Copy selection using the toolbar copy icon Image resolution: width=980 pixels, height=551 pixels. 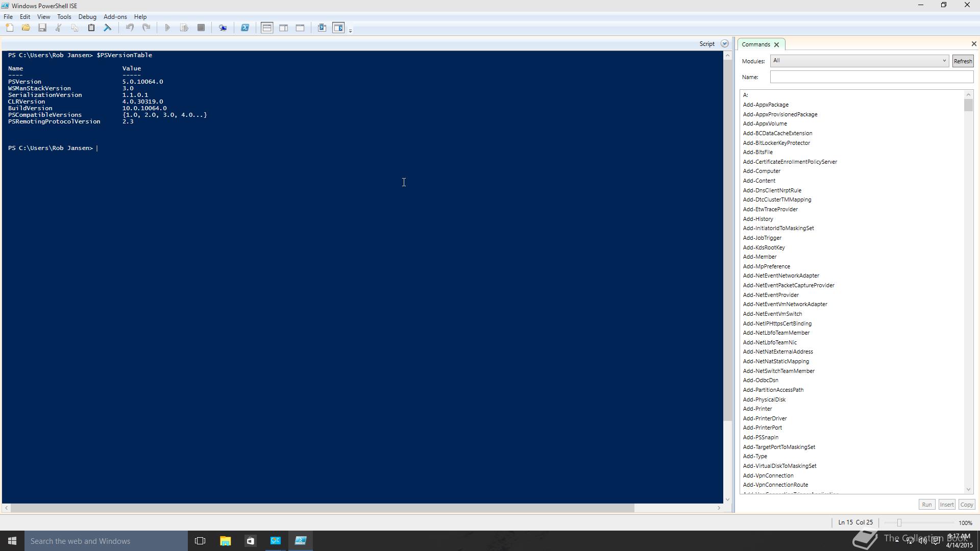pos(75,28)
